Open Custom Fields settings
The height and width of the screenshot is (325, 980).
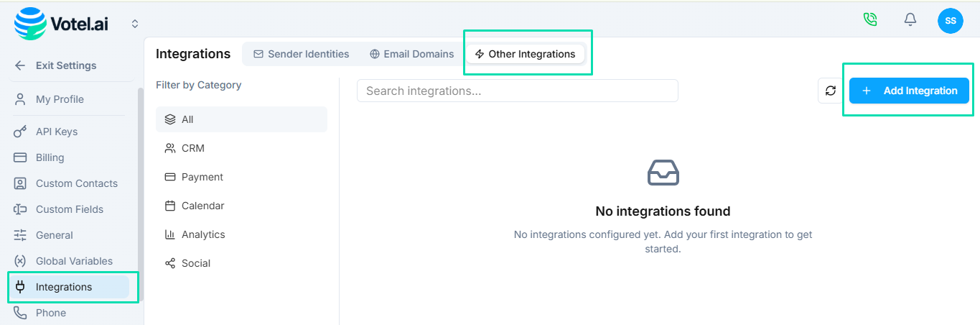point(69,209)
